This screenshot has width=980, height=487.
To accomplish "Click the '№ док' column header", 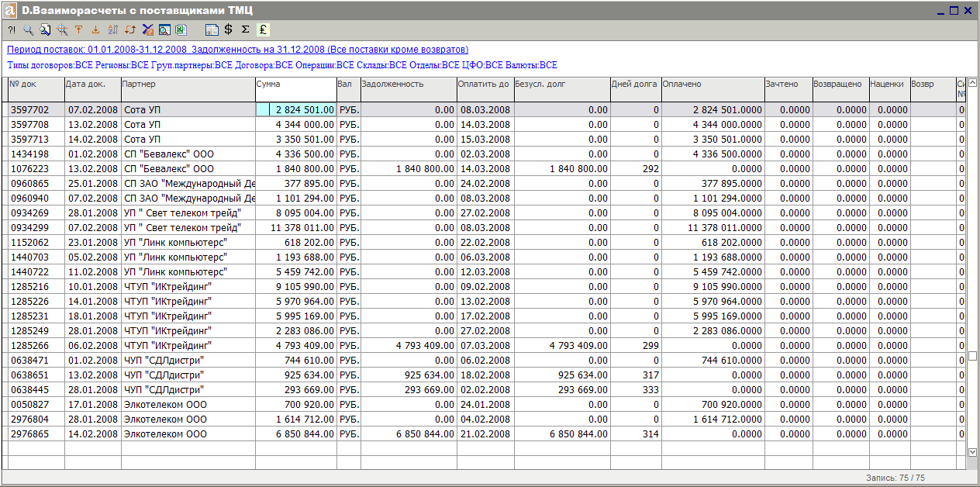I will tap(36, 89).
